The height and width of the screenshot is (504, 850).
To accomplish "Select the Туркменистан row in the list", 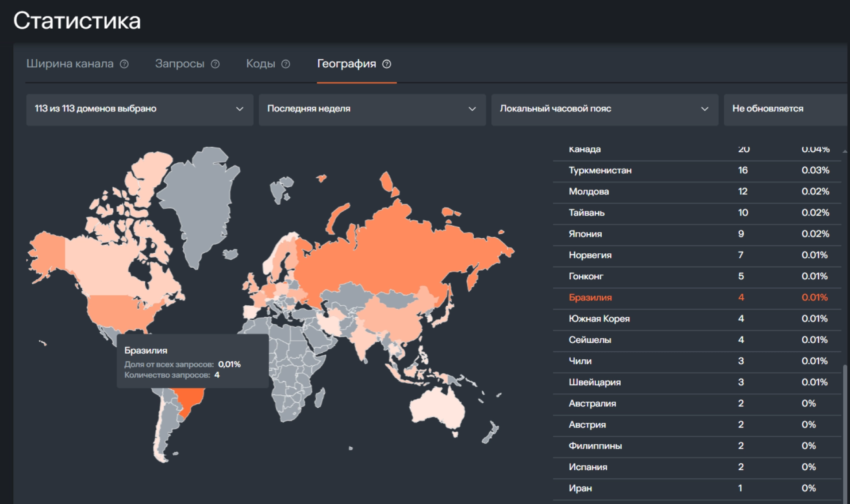I will point(697,171).
